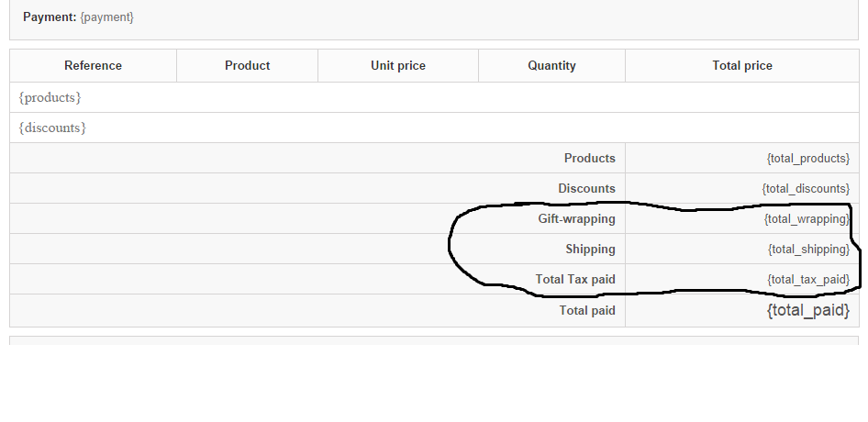
Task: Select the {total_tax_paid} placeholder
Action: point(808,279)
